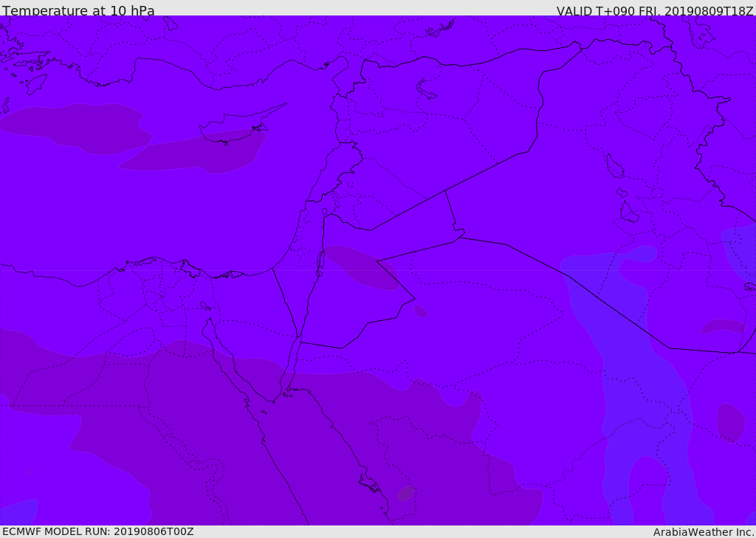
Task: Click the 'VALID T+090 FRI. 20190809T18Z' label
Action: point(655,11)
